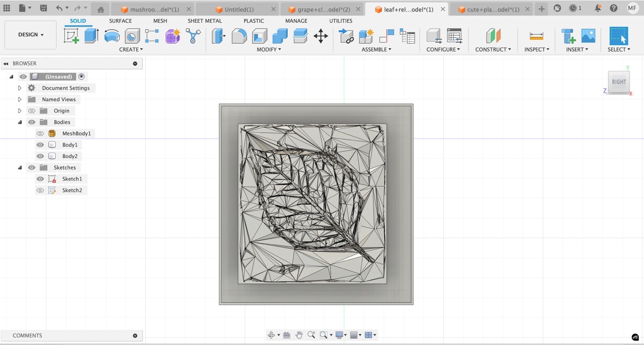
Task: Open the Measure tool under Inspect
Action: tap(536, 36)
